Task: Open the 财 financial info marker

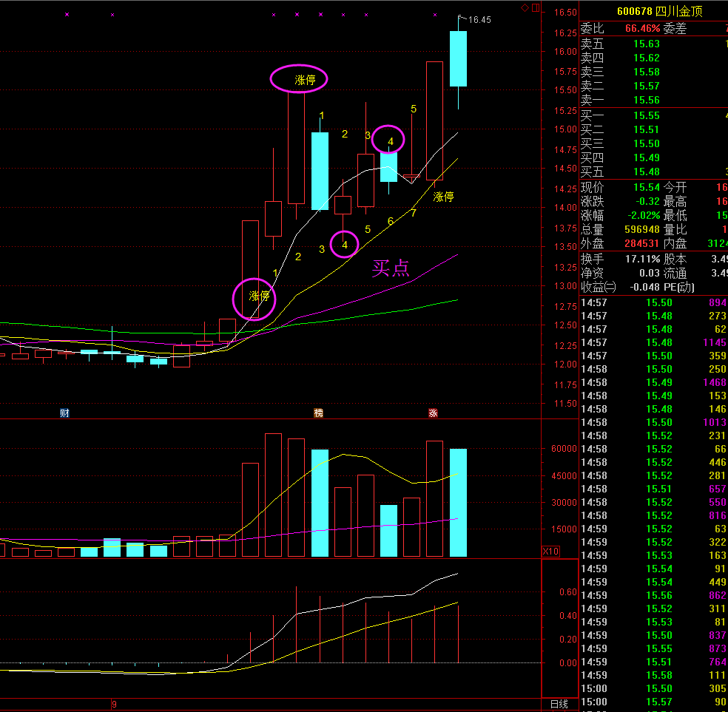Action: (x=64, y=413)
